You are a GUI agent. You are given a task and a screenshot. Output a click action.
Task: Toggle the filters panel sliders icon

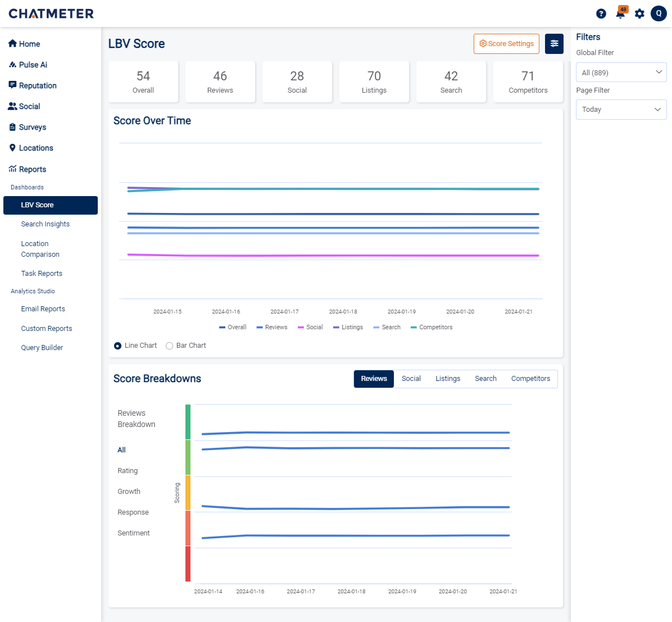click(x=554, y=44)
